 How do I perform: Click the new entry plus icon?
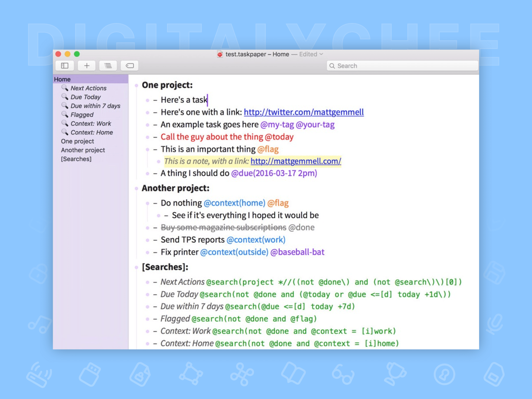87,65
